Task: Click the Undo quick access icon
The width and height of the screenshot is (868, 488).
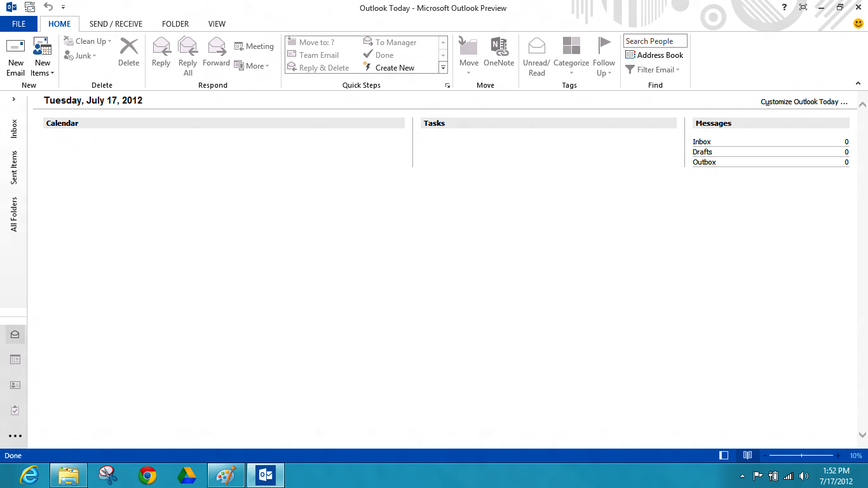Action: click(48, 8)
